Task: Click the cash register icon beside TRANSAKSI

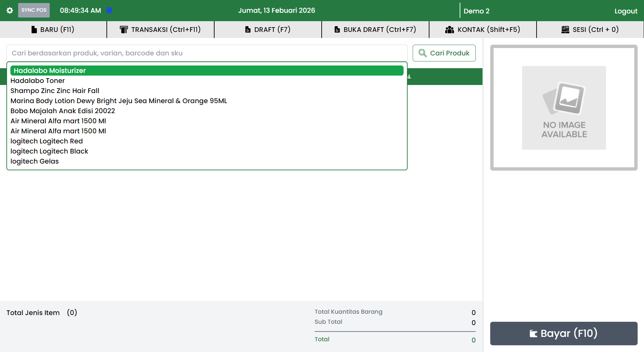Action: coord(124,30)
